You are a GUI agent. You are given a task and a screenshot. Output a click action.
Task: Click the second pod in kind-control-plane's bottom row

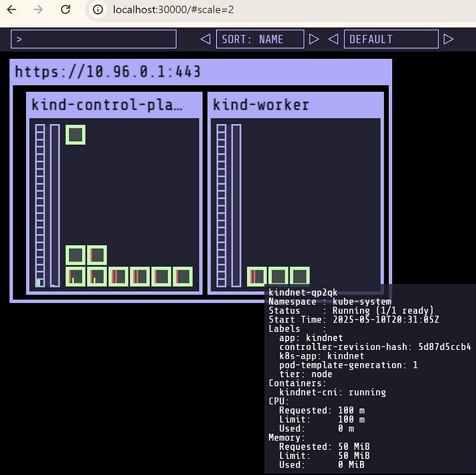point(96,276)
